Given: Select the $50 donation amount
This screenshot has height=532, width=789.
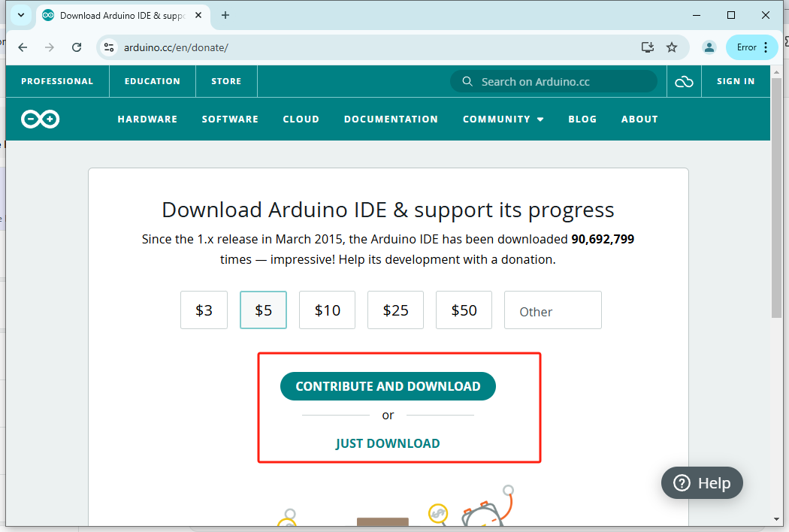Looking at the screenshot, I should click(464, 310).
